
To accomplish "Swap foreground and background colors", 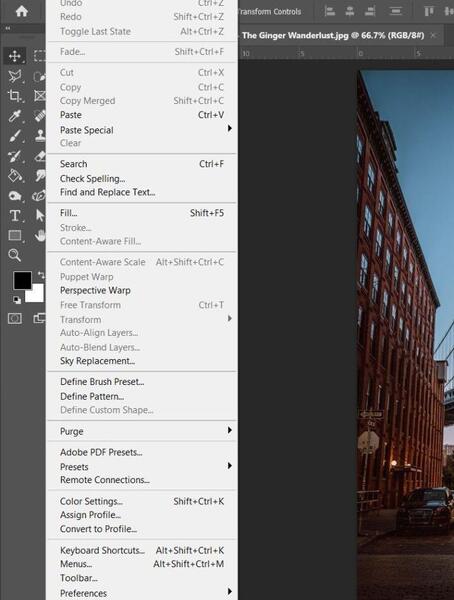I will (41, 275).
